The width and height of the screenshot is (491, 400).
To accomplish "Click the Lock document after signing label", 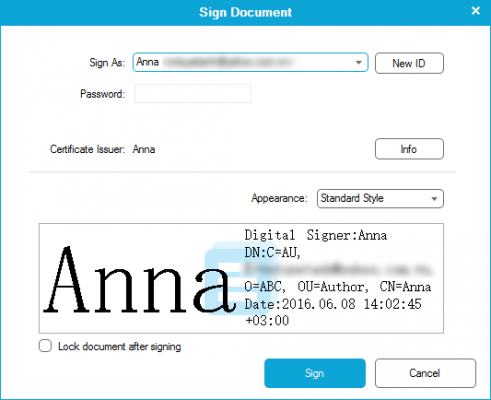I will (119, 346).
